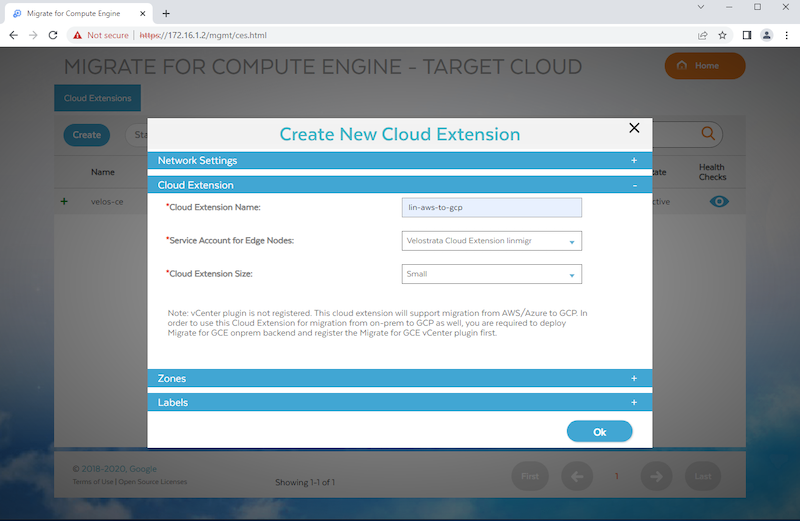Click the browser back arrow

pyautogui.click(x=13, y=35)
